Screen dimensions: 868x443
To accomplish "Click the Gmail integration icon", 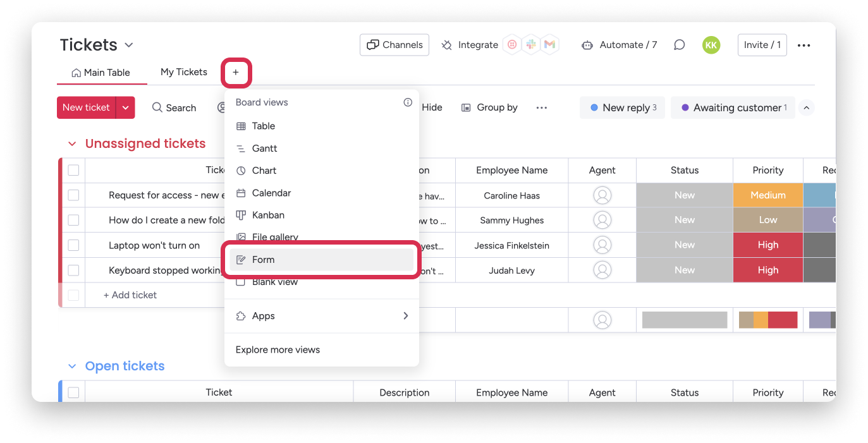I will (549, 45).
